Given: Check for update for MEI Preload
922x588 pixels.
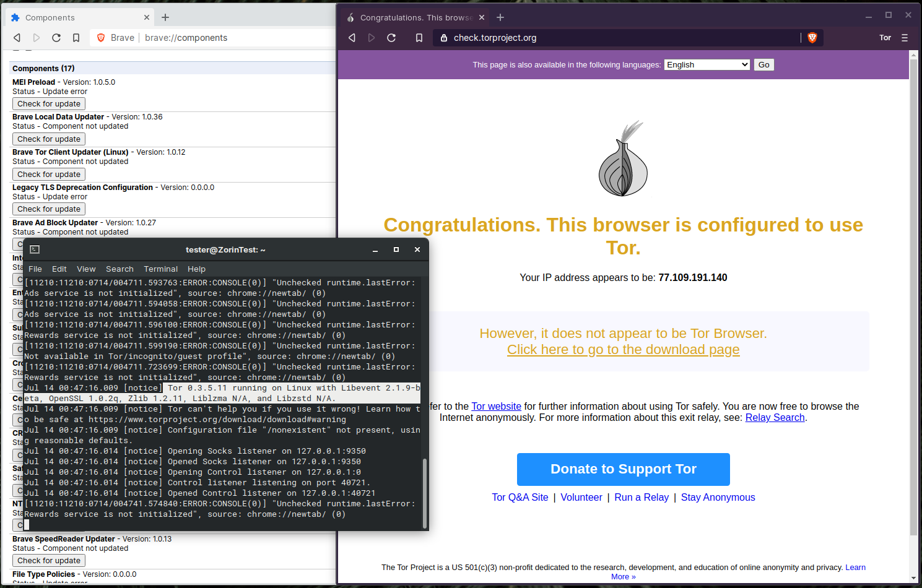Looking at the screenshot, I should tap(49, 104).
